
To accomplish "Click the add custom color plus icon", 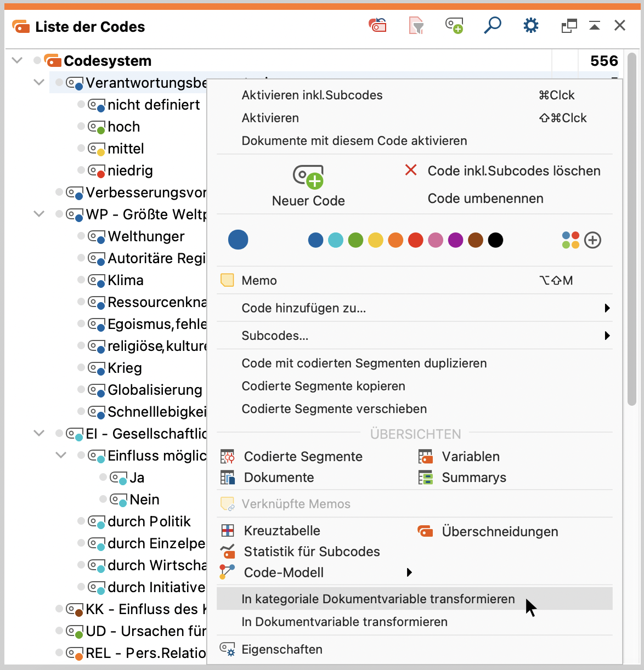I will point(592,240).
